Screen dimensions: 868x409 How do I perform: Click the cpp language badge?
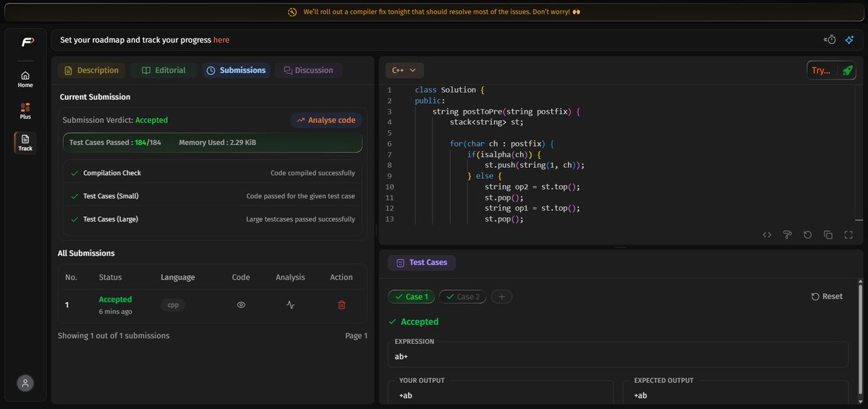tap(173, 305)
